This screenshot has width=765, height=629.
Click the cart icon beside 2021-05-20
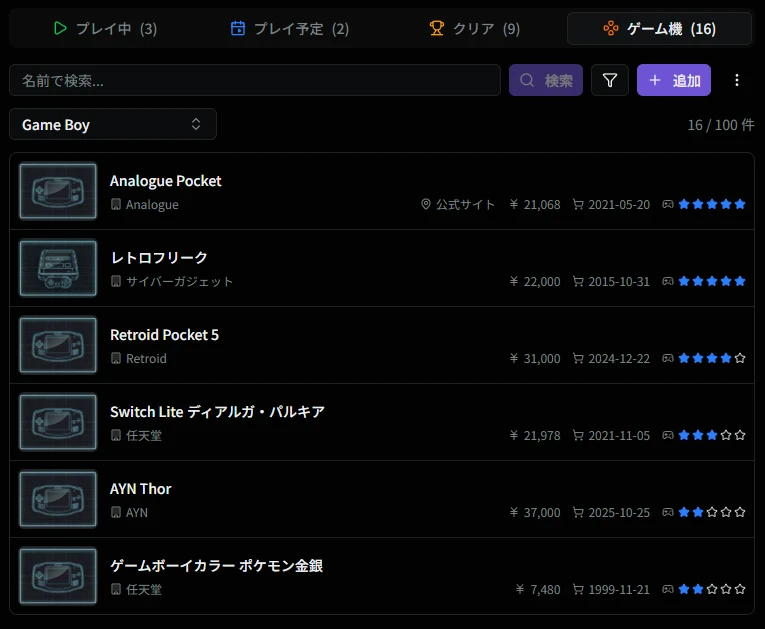coord(578,204)
